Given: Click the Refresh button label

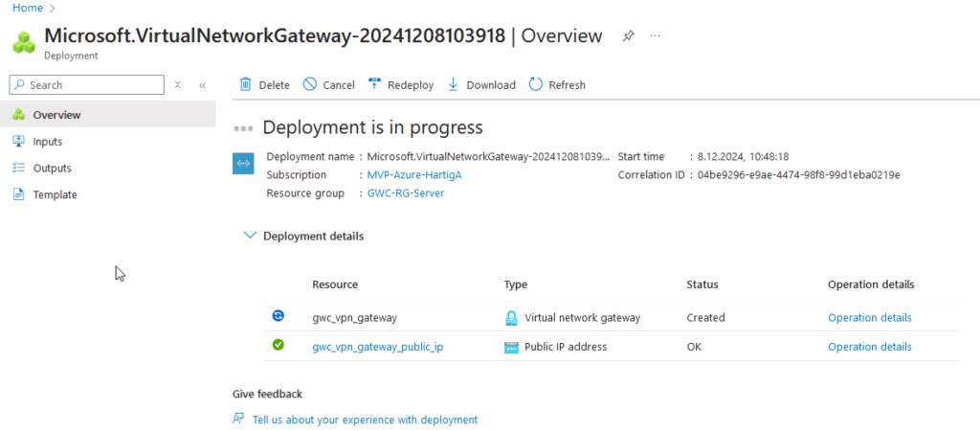Looking at the screenshot, I should tap(567, 85).
